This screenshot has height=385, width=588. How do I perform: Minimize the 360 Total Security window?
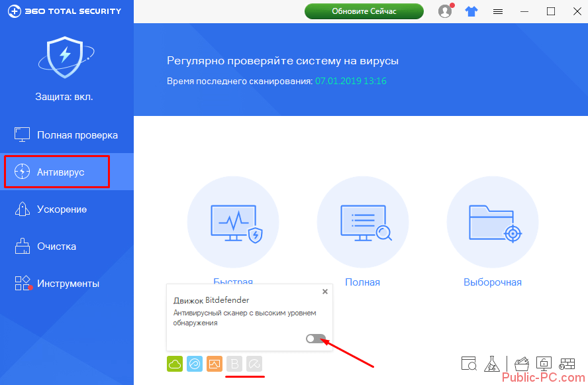coord(524,12)
